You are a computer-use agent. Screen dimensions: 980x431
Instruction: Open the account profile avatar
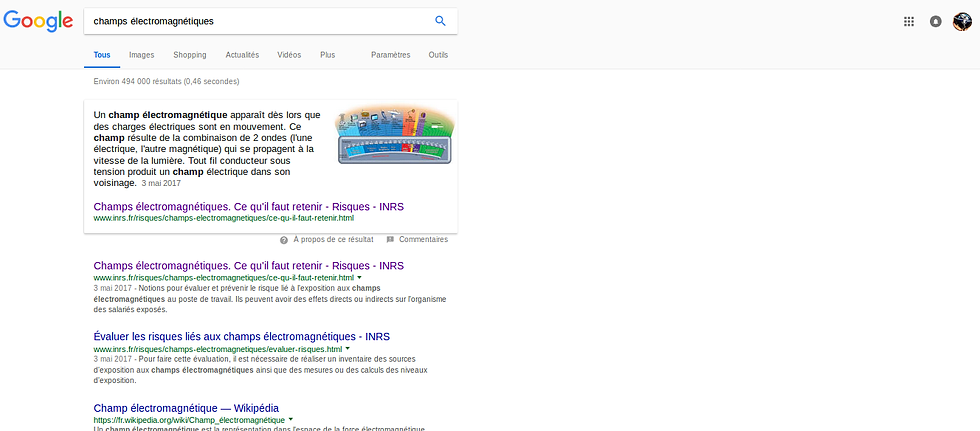(962, 22)
